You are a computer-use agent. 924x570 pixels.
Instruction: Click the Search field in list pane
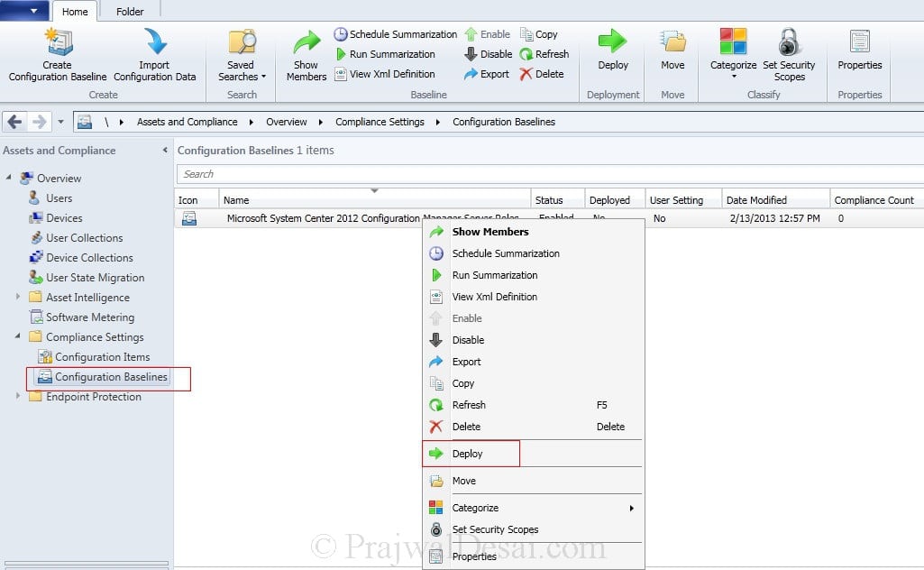pos(549,174)
